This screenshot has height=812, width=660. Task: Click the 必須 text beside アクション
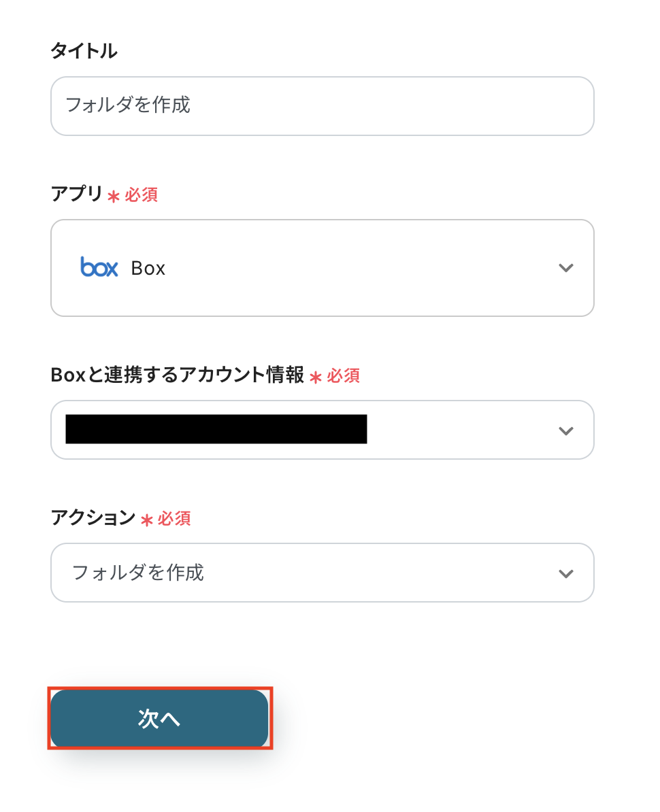tap(174, 519)
